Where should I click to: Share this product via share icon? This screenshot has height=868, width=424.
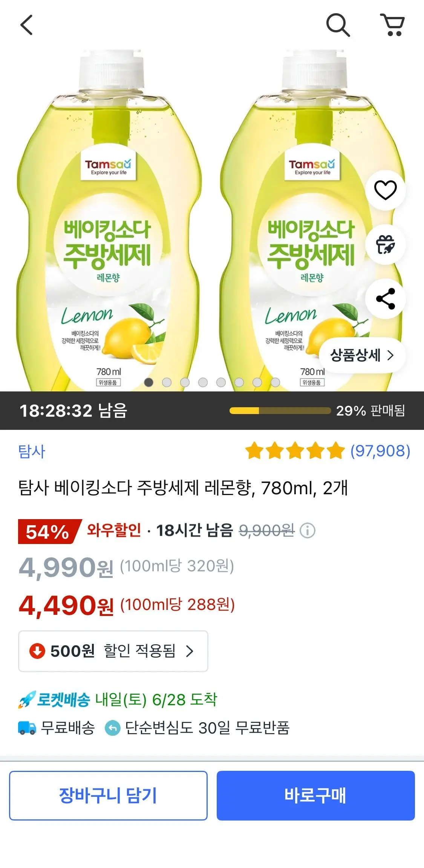(x=385, y=299)
